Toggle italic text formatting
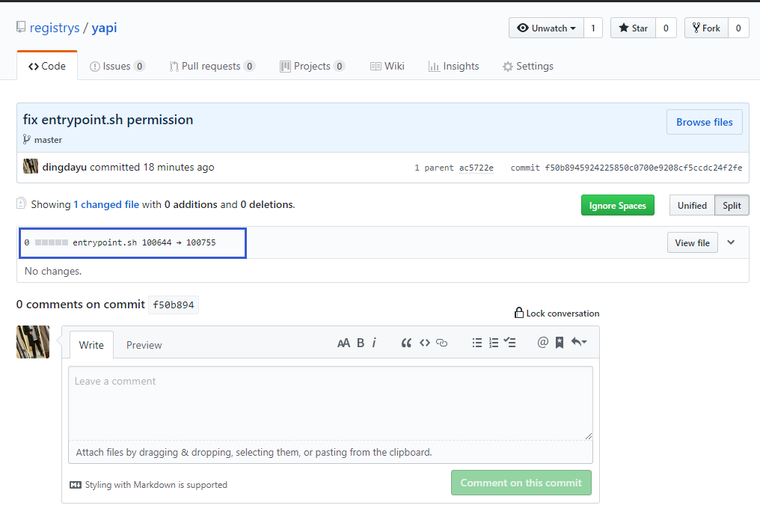This screenshot has height=532, width=760. coord(374,343)
